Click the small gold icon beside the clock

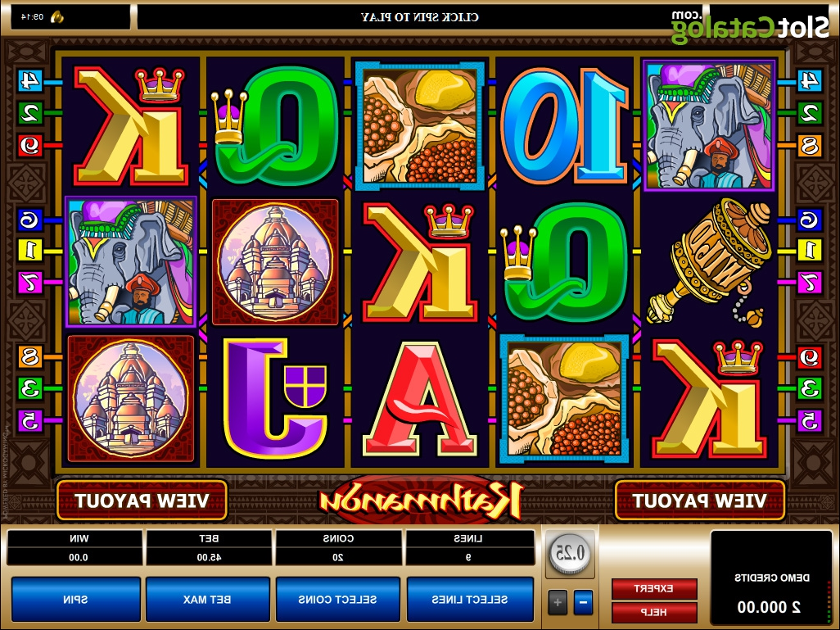coord(57,17)
